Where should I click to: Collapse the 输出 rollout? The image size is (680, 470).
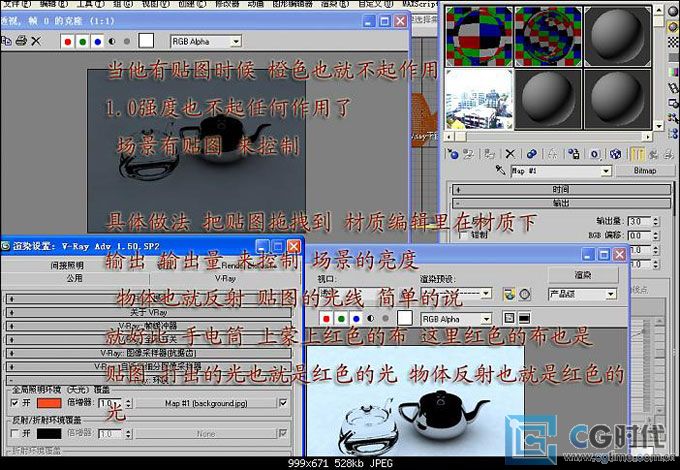(x=560, y=203)
